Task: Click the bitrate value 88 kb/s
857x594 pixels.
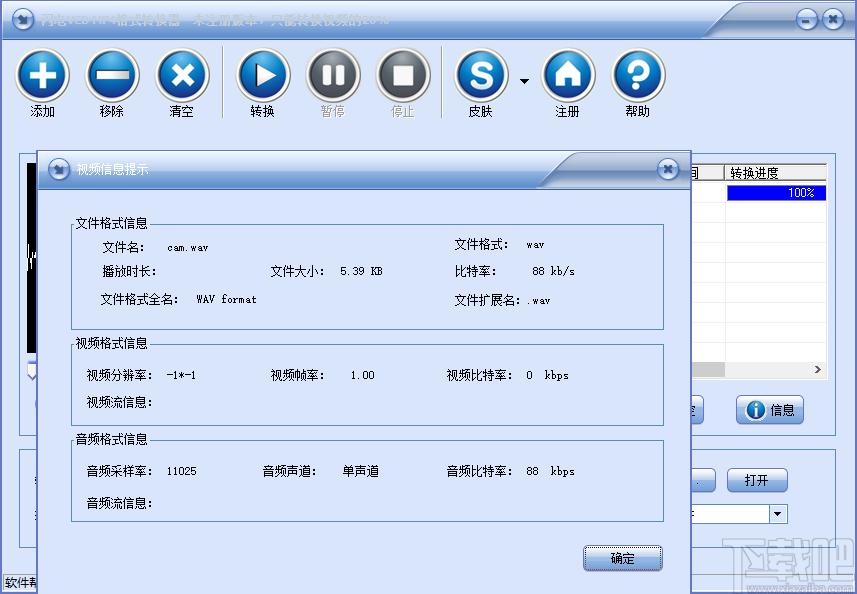Action: pyautogui.click(x=553, y=271)
